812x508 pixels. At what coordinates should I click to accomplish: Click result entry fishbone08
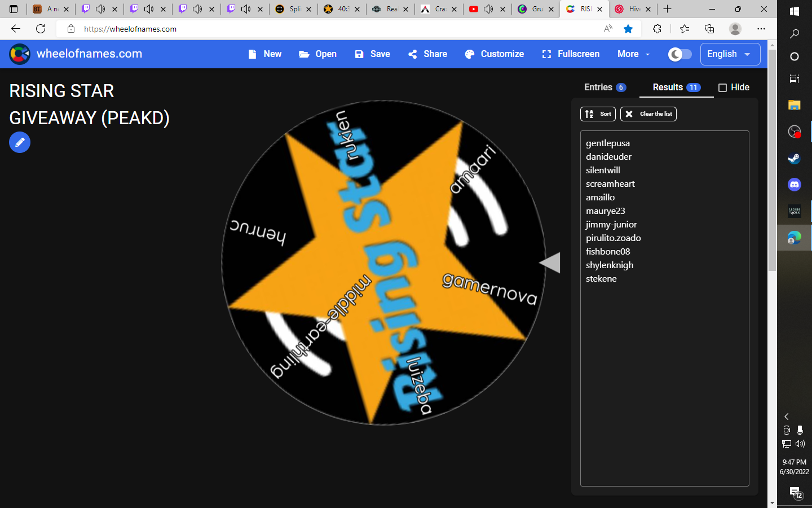point(608,252)
